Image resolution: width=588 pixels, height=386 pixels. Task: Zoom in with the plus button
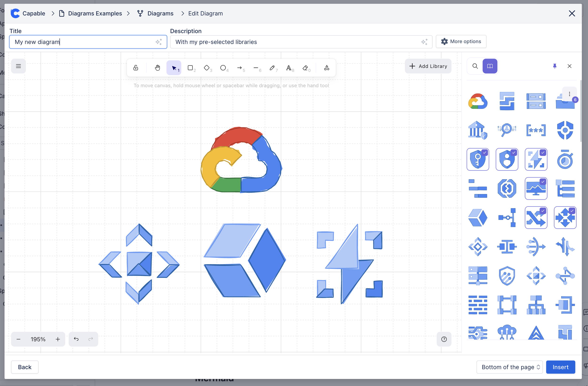(x=58, y=339)
